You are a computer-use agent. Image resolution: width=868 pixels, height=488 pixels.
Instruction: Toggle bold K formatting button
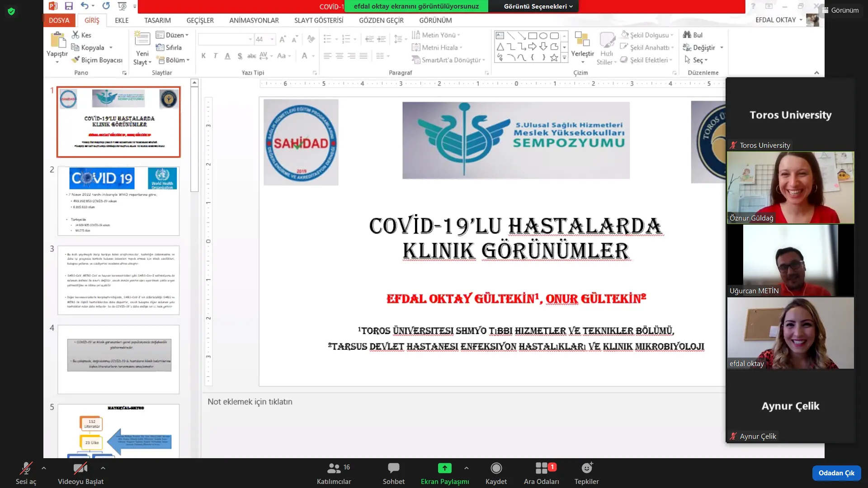point(203,56)
